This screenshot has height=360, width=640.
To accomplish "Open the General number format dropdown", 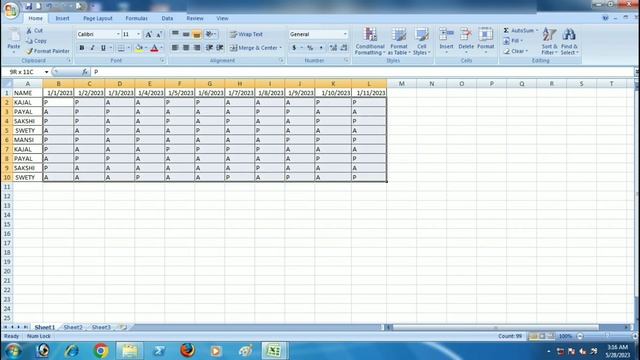I will click(345, 34).
